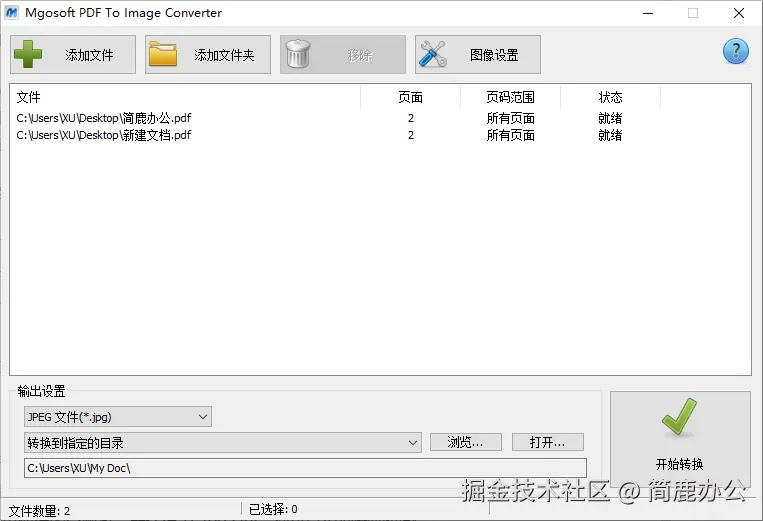Minimize the Mgosoft converter window
Screen dimensions: 763x521
[x=648, y=13]
